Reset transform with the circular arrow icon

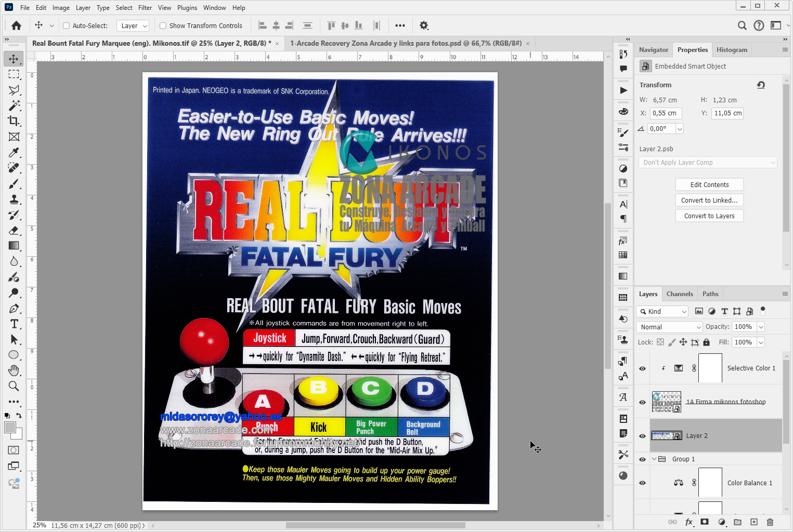pos(761,85)
